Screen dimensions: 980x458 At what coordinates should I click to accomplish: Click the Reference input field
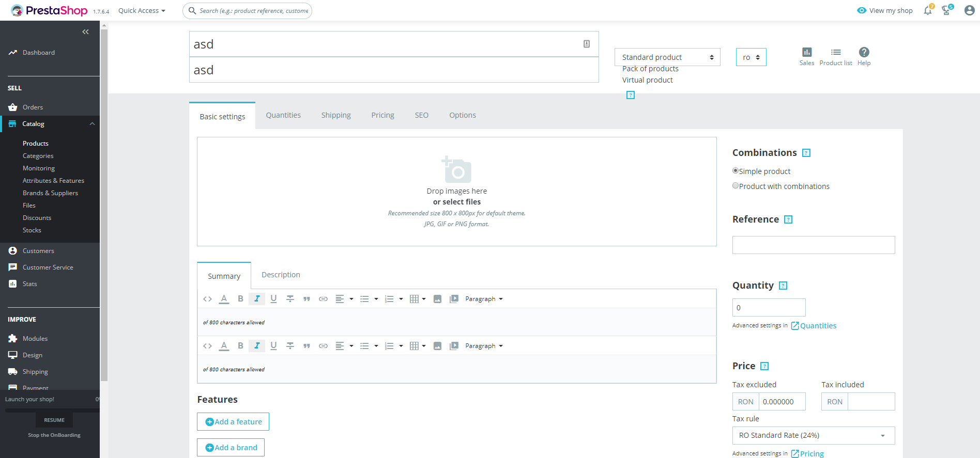click(x=814, y=245)
